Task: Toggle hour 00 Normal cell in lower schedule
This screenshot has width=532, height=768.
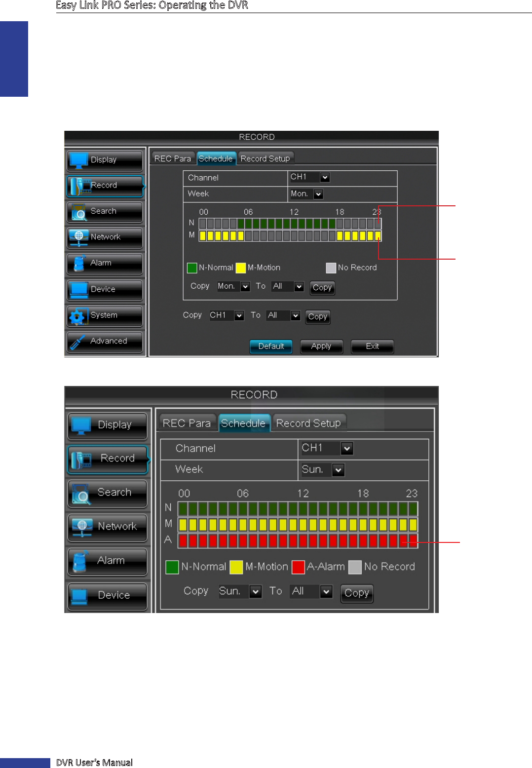Action: (183, 509)
